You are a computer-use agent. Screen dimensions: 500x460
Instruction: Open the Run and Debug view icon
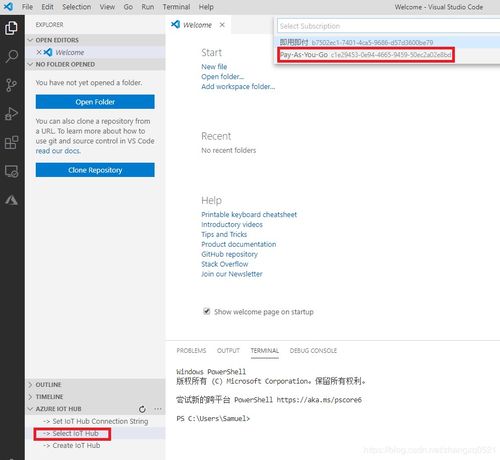coord(11,114)
